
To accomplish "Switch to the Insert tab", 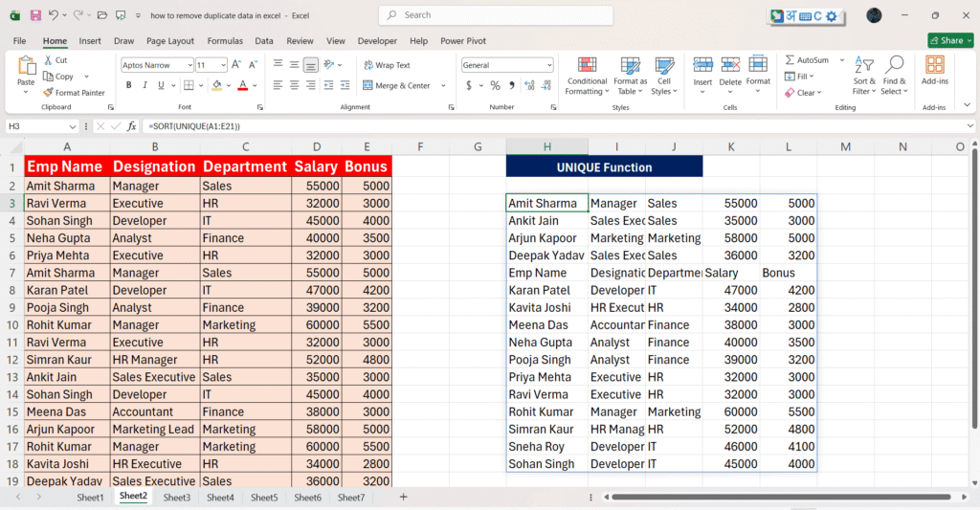I will click(x=90, y=40).
